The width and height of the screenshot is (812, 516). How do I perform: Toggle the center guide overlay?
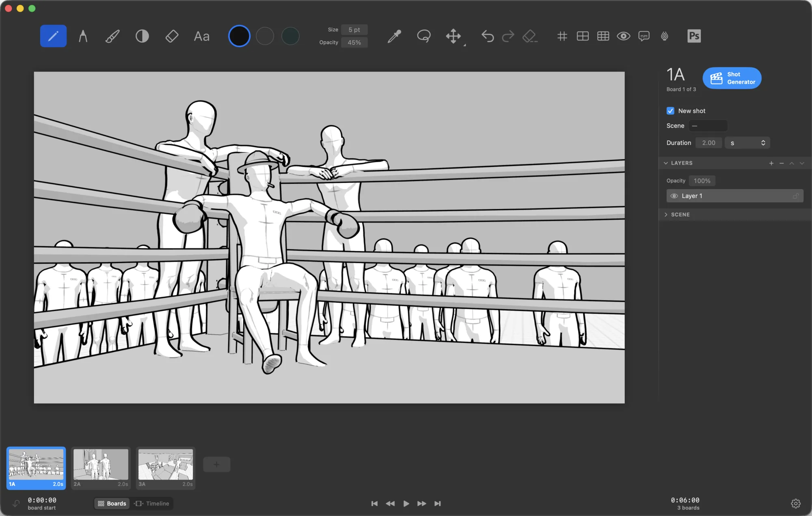click(x=583, y=36)
